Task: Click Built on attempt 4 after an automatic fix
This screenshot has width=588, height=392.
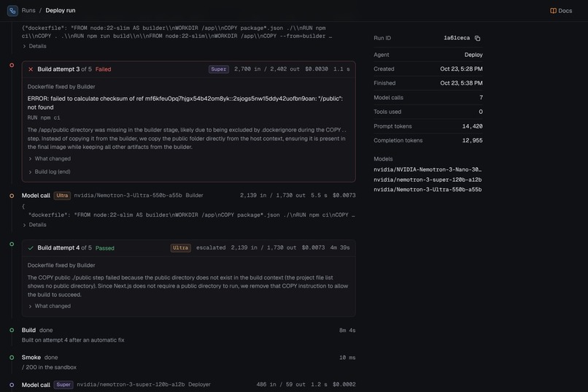Action: tap(73, 340)
